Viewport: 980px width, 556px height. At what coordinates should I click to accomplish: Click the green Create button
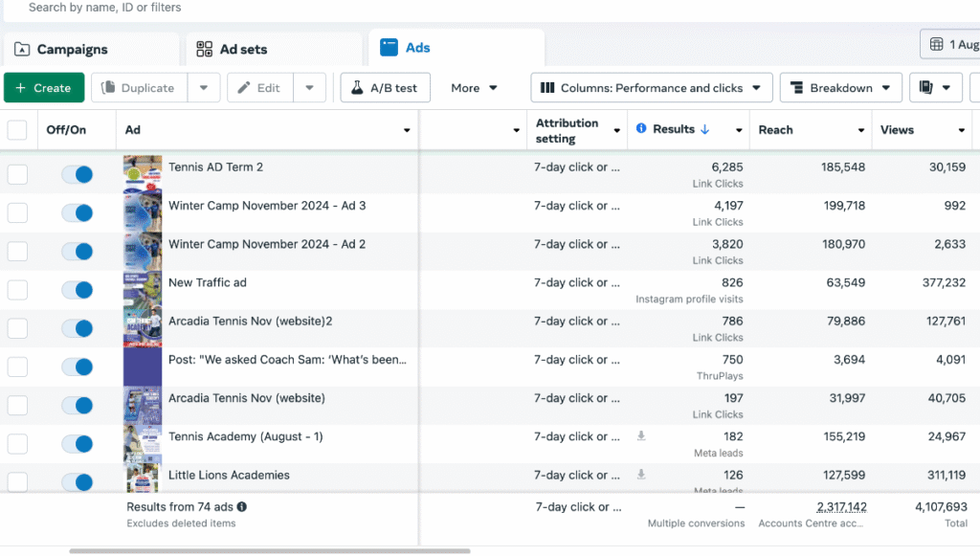click(44, 88)
